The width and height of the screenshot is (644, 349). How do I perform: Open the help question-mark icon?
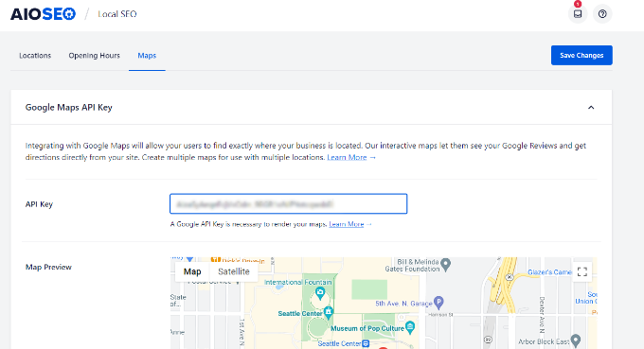602,14
